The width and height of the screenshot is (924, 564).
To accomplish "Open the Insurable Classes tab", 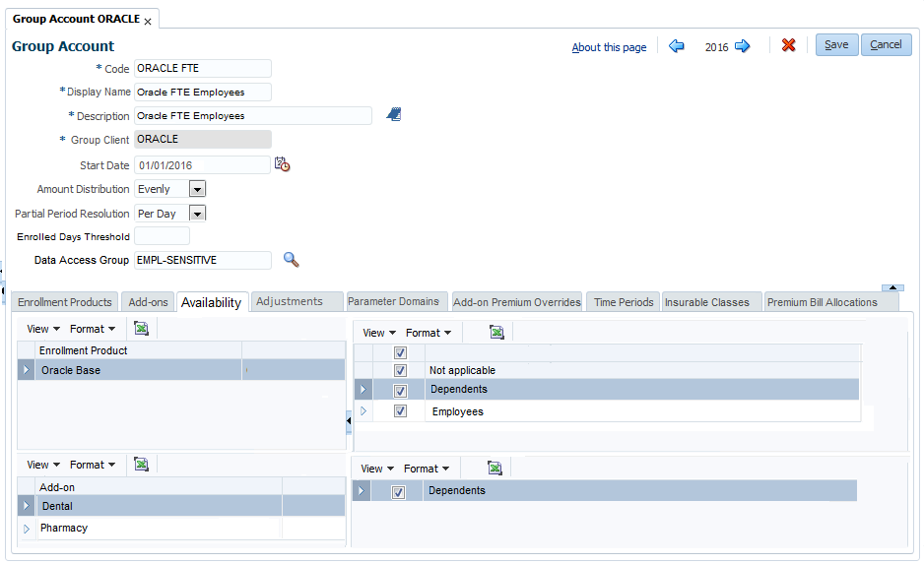I will tap(711, 302).
